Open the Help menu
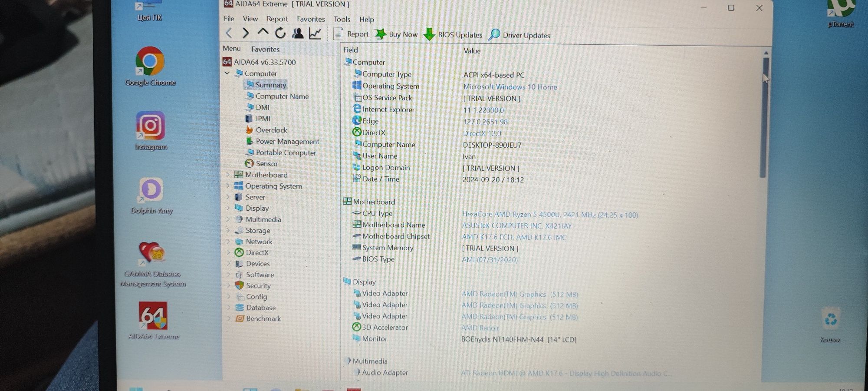The width and height of the screenshot is (868, 391). click(x=366, y=20)
